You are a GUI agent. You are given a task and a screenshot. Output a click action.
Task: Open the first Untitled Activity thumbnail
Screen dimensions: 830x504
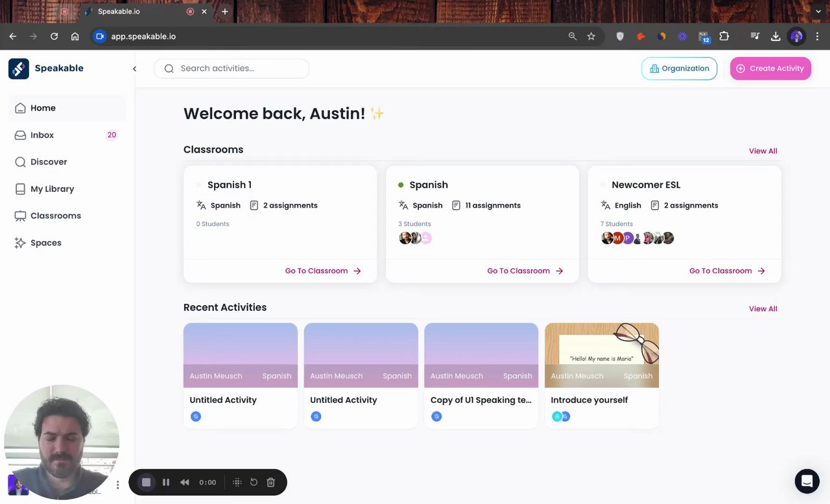click(241, 355)
